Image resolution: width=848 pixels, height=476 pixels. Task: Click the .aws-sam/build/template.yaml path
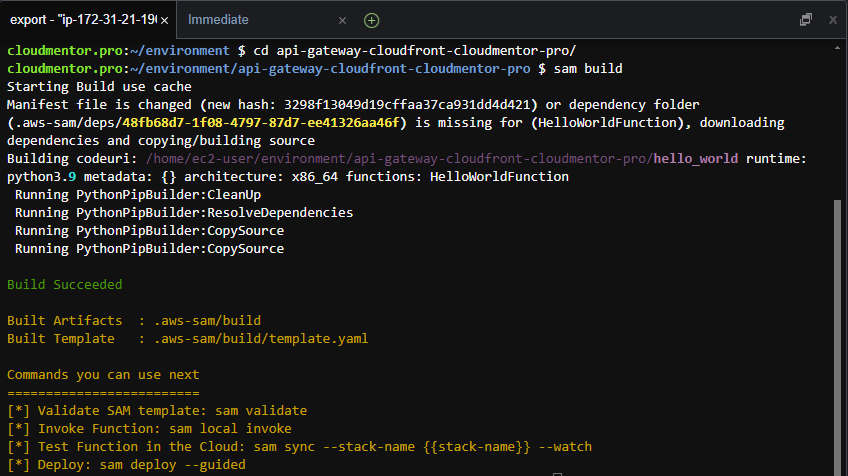pos(260,339)
